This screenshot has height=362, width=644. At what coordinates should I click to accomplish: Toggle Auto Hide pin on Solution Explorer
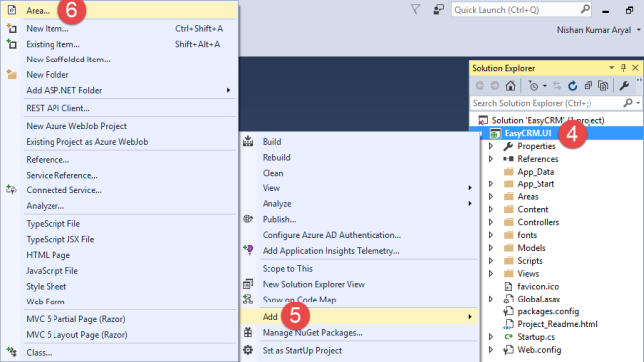coord(624,68)
